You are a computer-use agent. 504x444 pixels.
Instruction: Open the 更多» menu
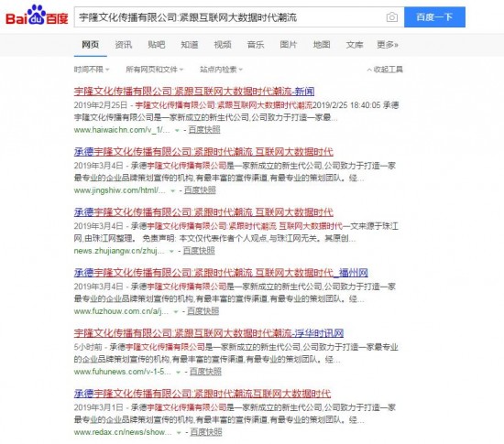[x=388, y=45]
